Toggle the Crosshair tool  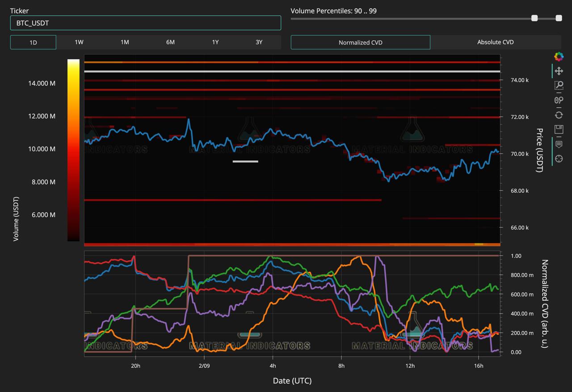[x=559, y=158]
